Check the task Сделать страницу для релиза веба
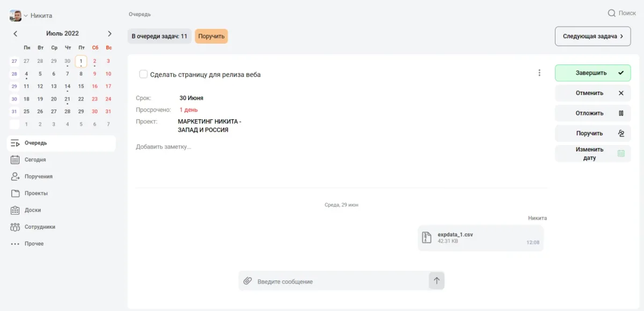The height and width of the screenshot is (311, 644). point(143,74)
